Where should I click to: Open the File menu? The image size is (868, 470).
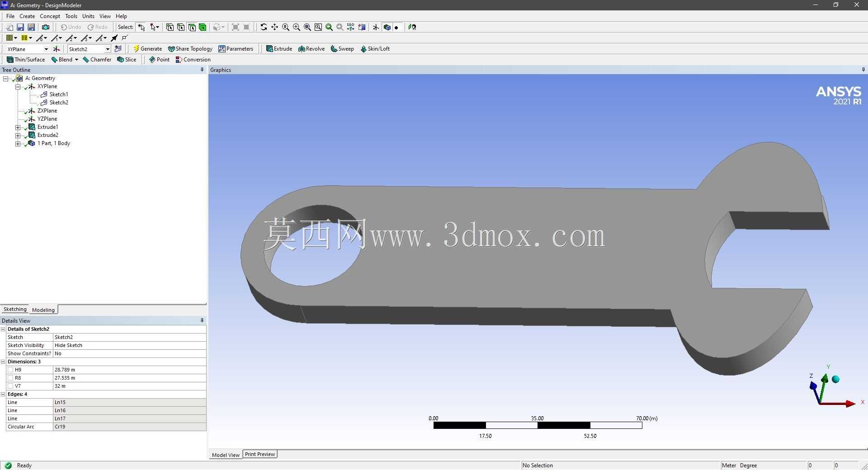point(10,16)
